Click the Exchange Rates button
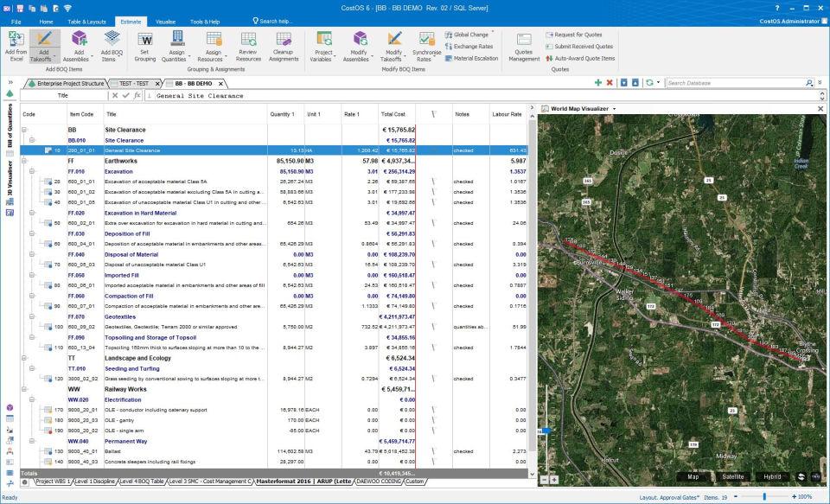Viewport: 830px width, 504px height. click(x=473, y=47)
